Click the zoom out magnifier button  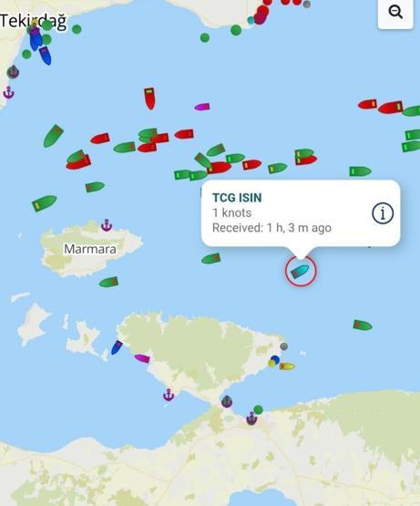click(x=395, y=12)
